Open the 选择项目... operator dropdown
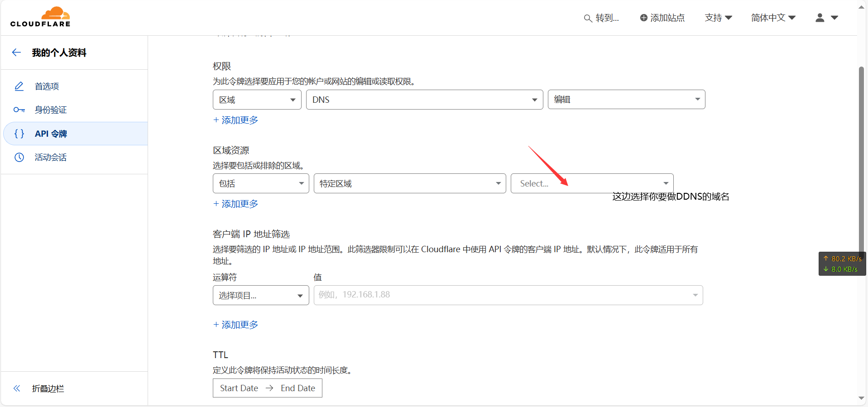The image size is (868, 407). (261, 295)
